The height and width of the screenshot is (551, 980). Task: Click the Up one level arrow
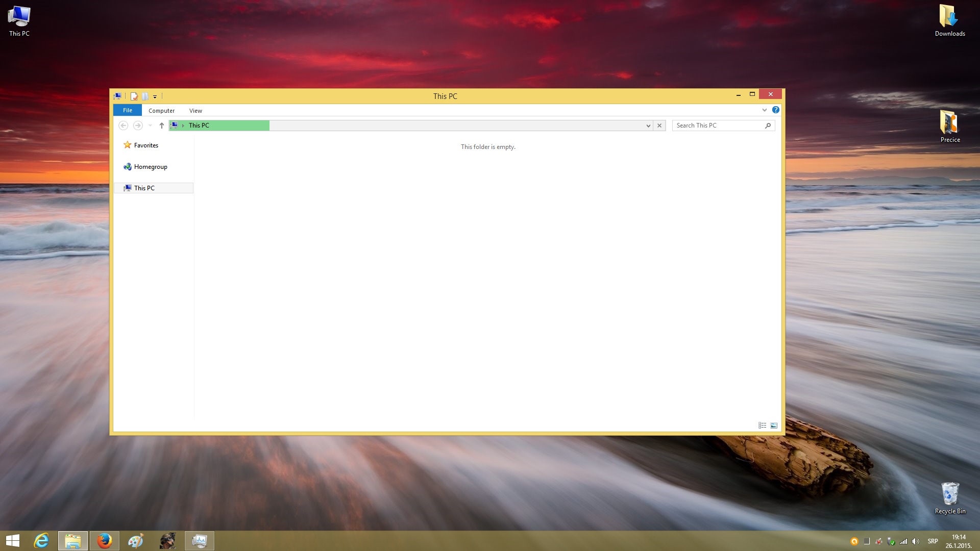coord(162,126)
